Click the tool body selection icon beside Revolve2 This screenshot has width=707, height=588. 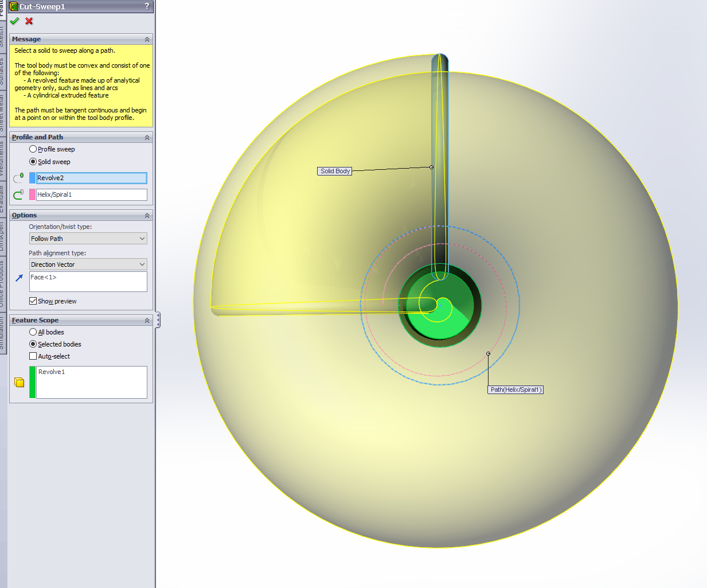tap(18, 178)
